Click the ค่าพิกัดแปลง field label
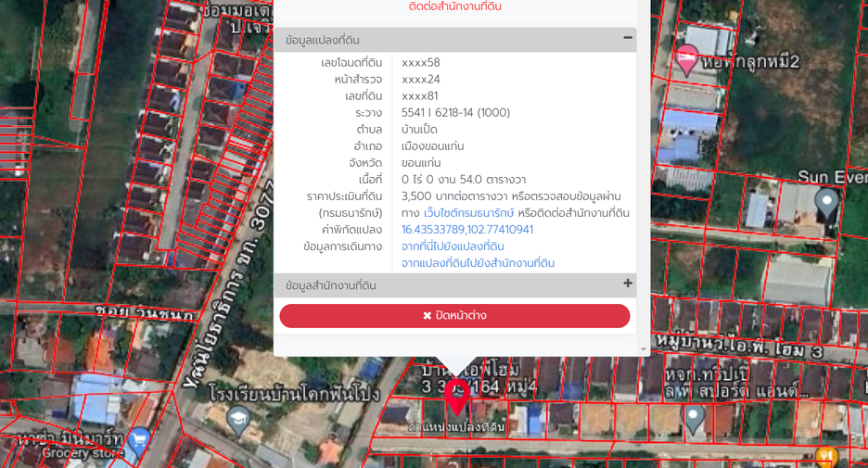This screenshot has height=468, width=868. (x=352, y=230)
